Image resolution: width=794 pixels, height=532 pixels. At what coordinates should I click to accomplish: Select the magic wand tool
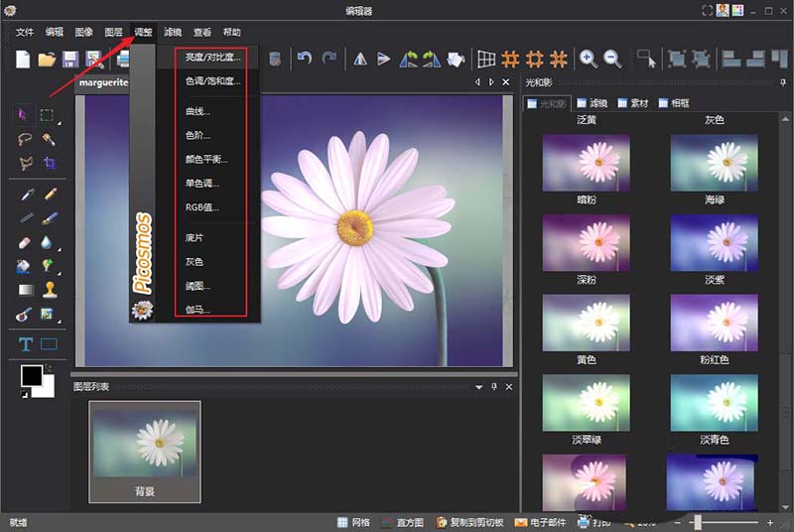pyautogui.click(x=49, y=139)
